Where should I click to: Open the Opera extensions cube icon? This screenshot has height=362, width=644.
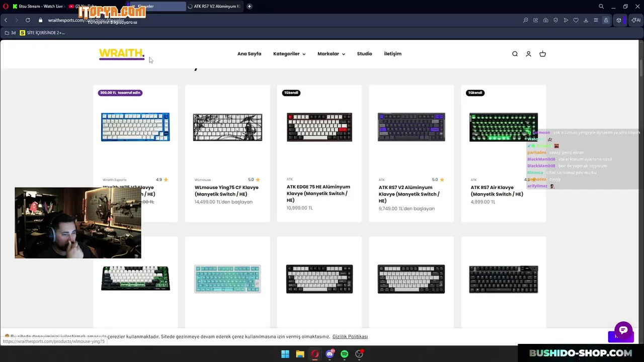click(619, 20)
